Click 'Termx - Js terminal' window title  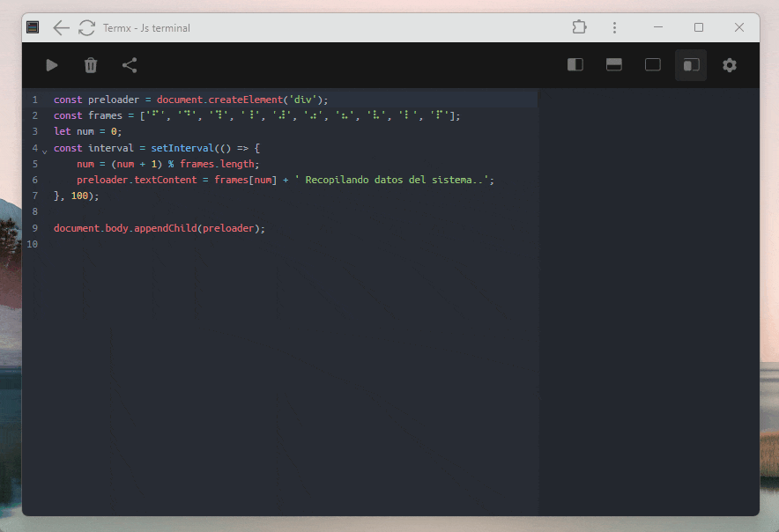pyautogui.click(x=146, y=28)
